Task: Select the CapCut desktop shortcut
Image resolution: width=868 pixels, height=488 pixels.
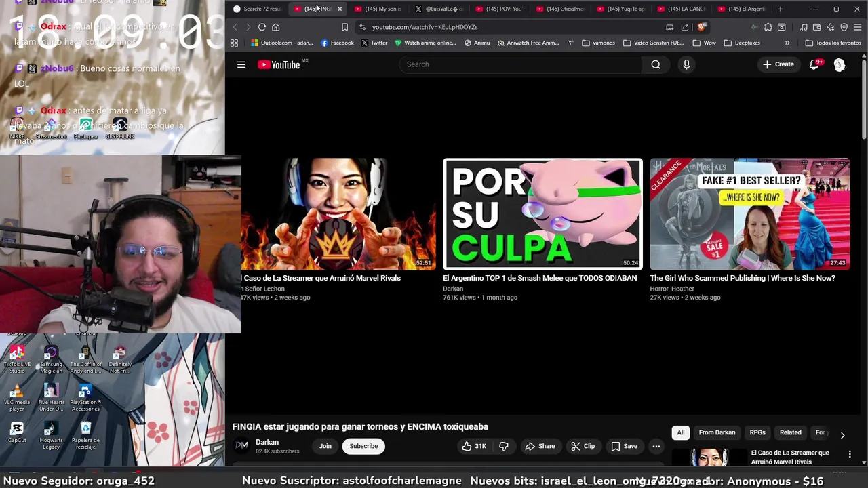Action: pyautogui.click(x=17, y=432)
